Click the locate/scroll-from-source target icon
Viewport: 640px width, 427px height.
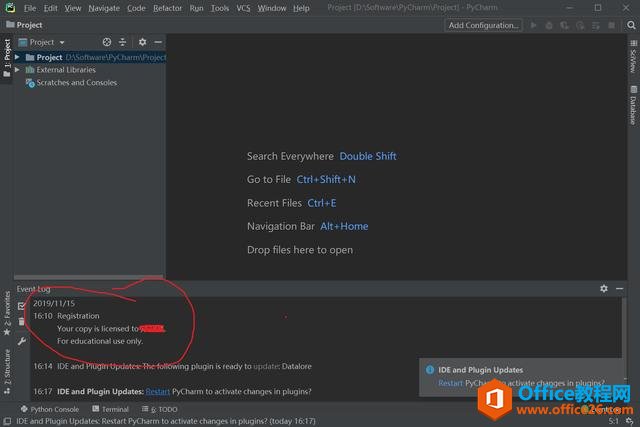coord(107,42)
